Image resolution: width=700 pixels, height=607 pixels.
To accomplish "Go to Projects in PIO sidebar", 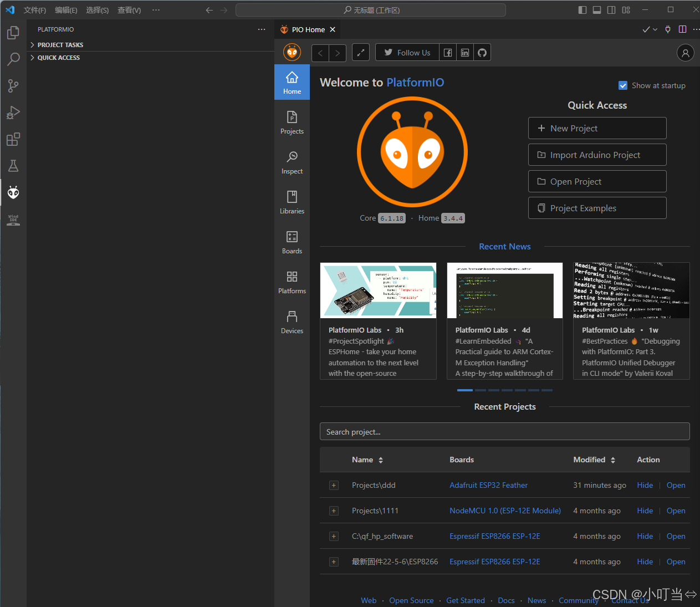I will tap(292, 123).
